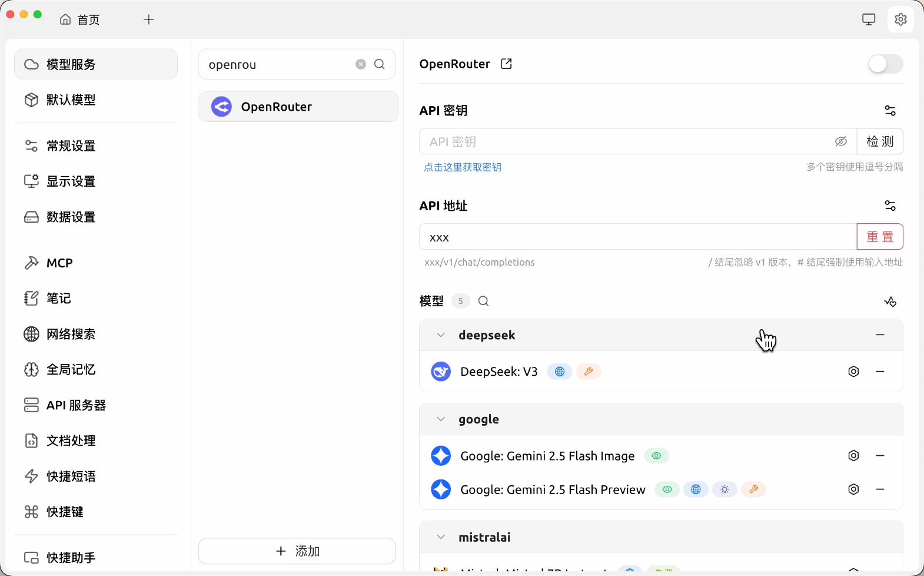This screenshot has height=576, width=924.
Task: Click Gemini 2.5 Flash Preview web tag
Action: [x=696, y=489]
